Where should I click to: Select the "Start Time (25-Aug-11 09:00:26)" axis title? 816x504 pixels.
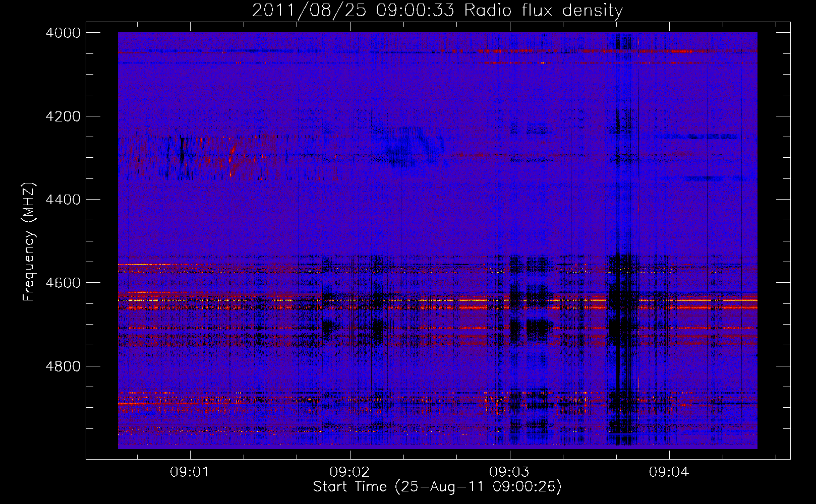click(437, 487)
